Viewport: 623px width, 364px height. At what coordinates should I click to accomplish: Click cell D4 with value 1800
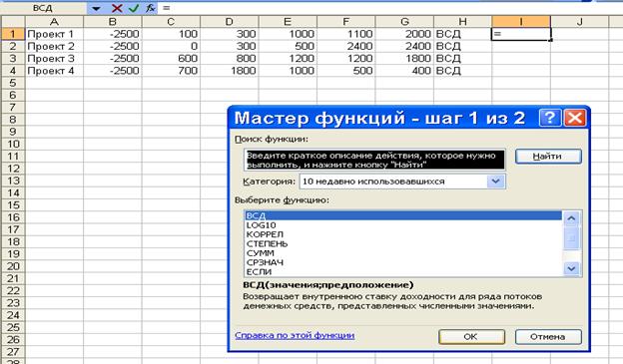pyautogui.click(x=230, y=71)
